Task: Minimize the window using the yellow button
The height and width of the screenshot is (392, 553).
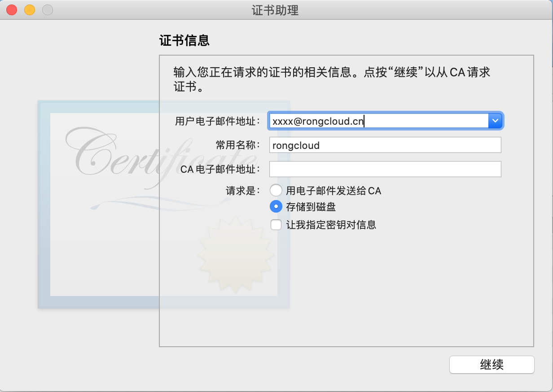Action: (x=30, y=10)
